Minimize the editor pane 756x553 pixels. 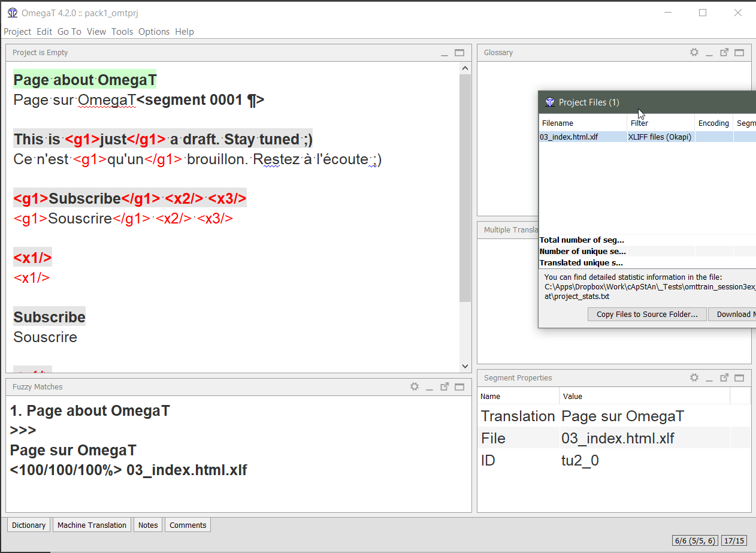tap(444, 53)
